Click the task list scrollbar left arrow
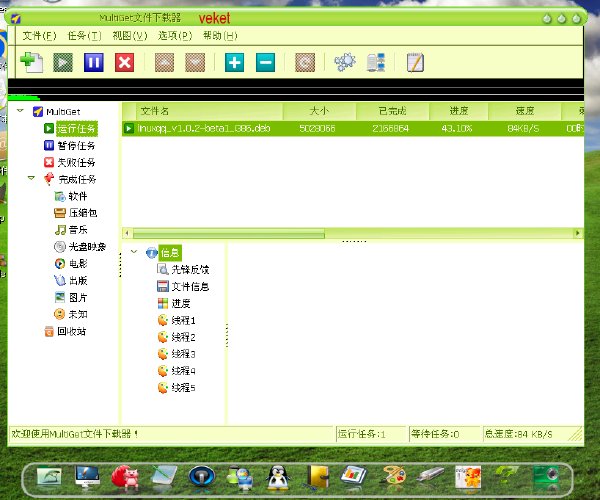This screenshot has width=600, height=500. pyautogui.click(x=127, y=233)
